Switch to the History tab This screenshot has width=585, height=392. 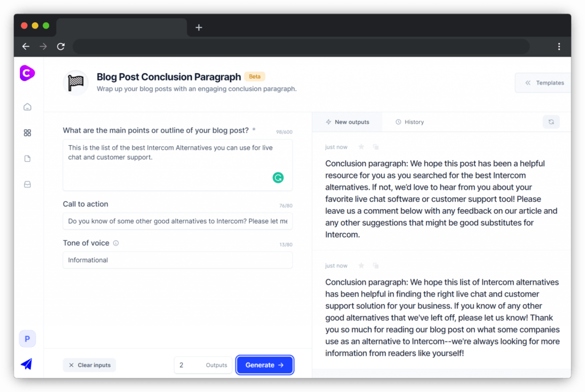(410, 122)
